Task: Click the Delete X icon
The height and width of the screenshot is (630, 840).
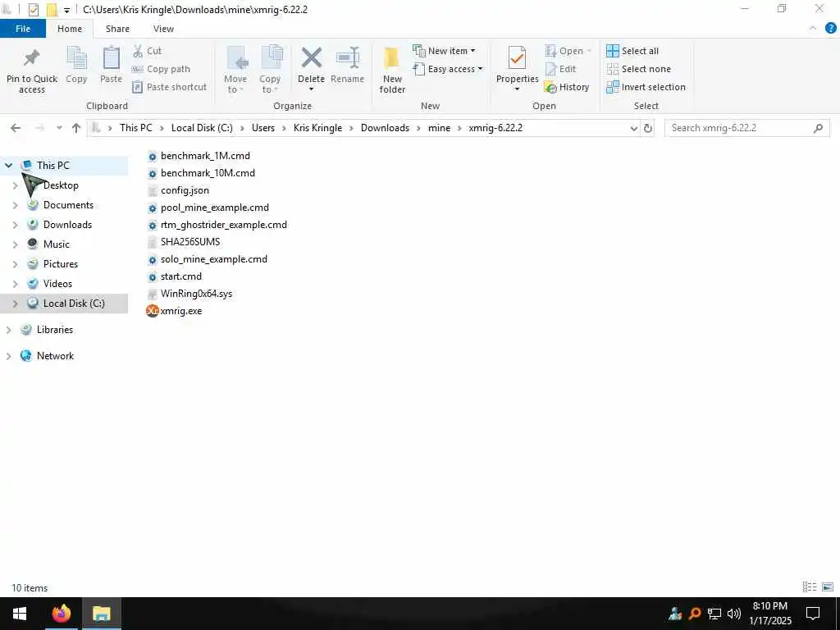Action: [x=311, y=58]
